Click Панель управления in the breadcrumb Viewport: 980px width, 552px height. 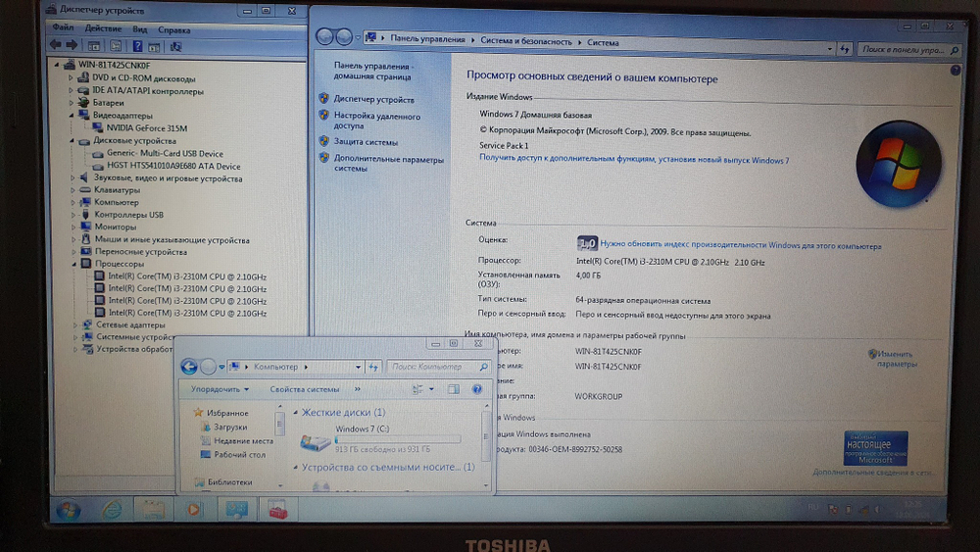coord(427,39)
